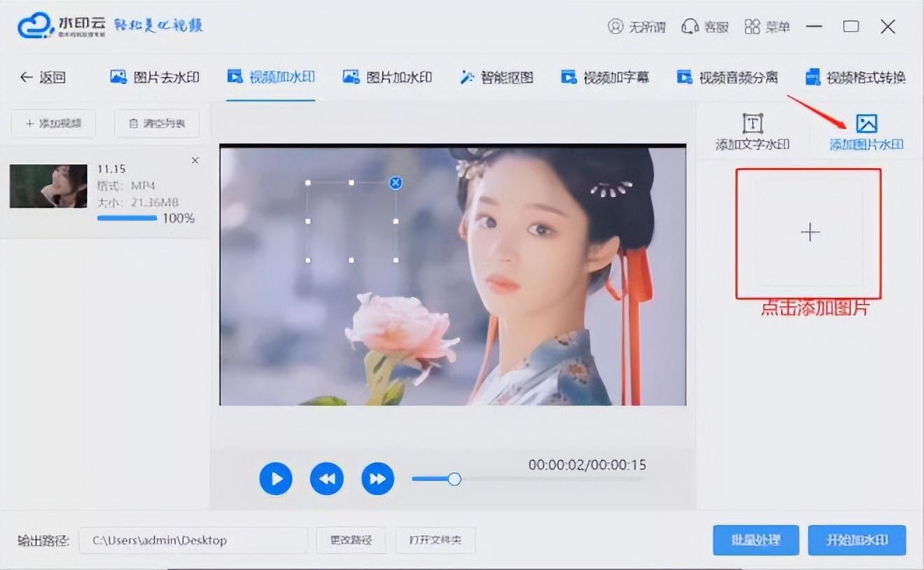Remove the watermark box with blue X
924x570 pixels.
[x=395, y=183]
